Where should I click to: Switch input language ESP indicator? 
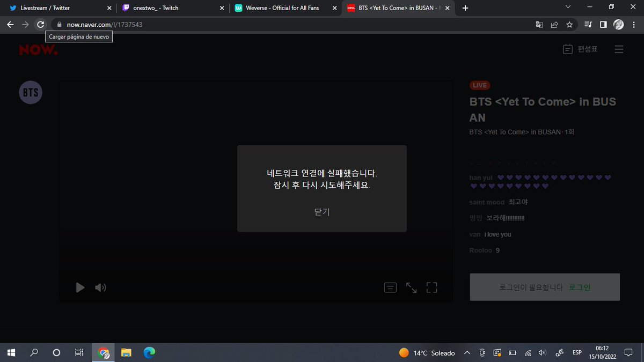point(577,352)
